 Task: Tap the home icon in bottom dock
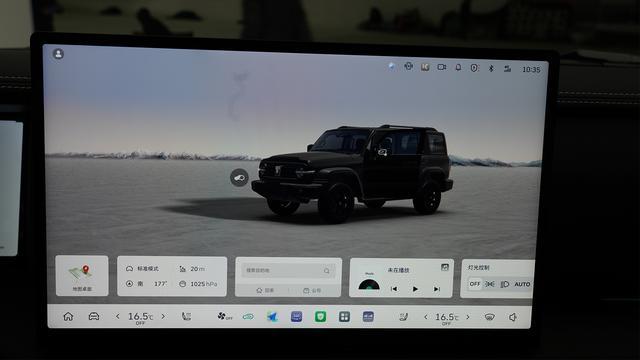(x=68, y=316)
